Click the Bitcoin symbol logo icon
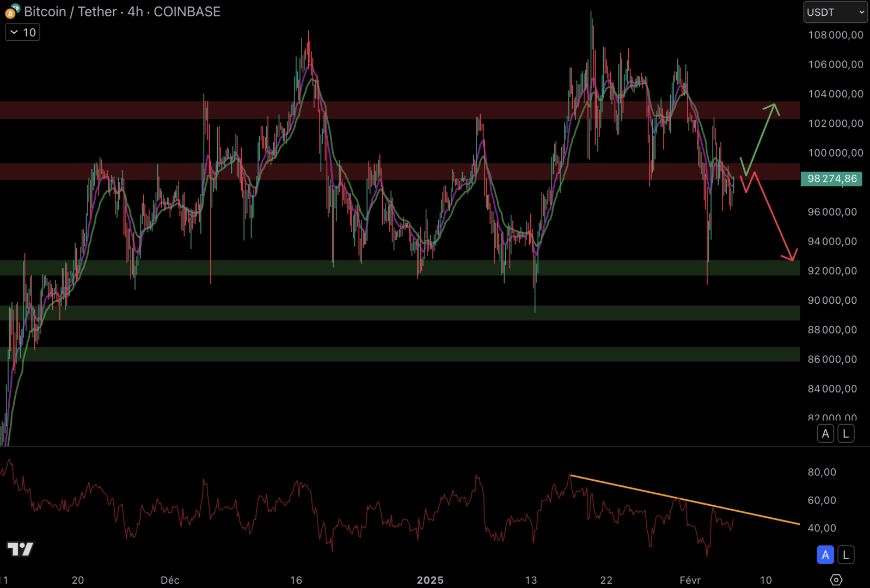The image size is (870, 588). 12,11
